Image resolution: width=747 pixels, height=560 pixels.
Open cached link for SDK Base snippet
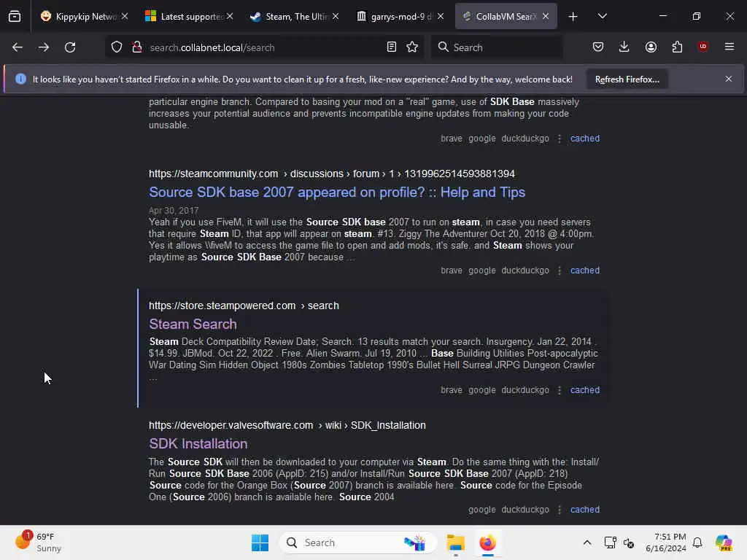click(x=585, y=139)
